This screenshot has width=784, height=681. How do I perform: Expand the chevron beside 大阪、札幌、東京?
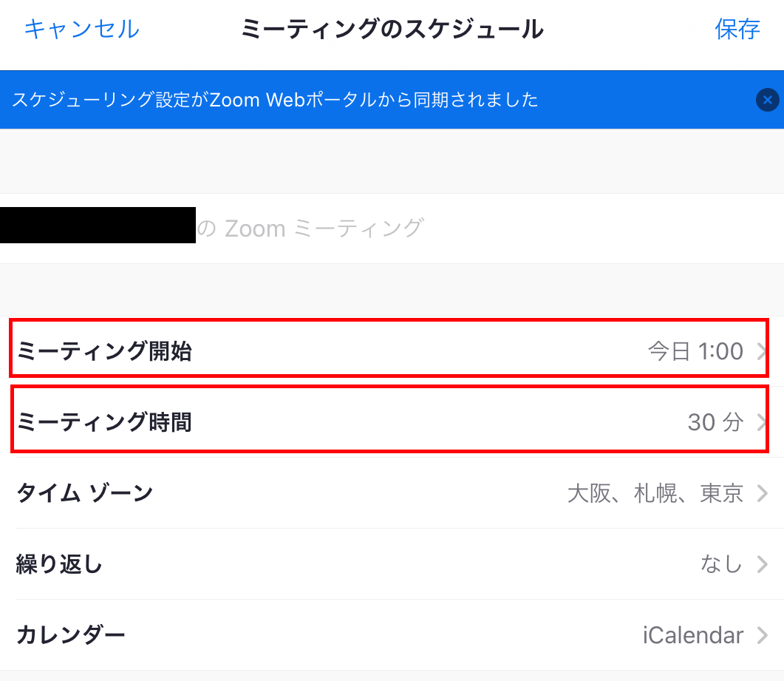pos(763,493)
